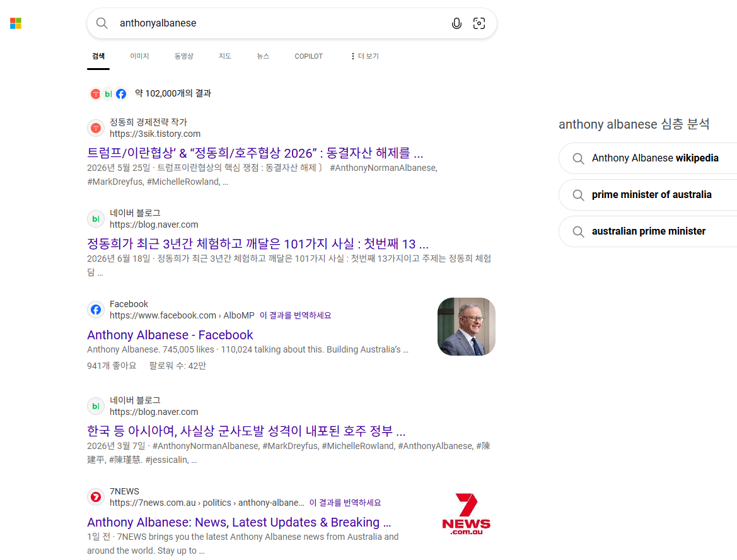Open the Microsoft logo home icon
Image resolution: width=737 pixels, height=560 pixels.
tap(16, 23)
